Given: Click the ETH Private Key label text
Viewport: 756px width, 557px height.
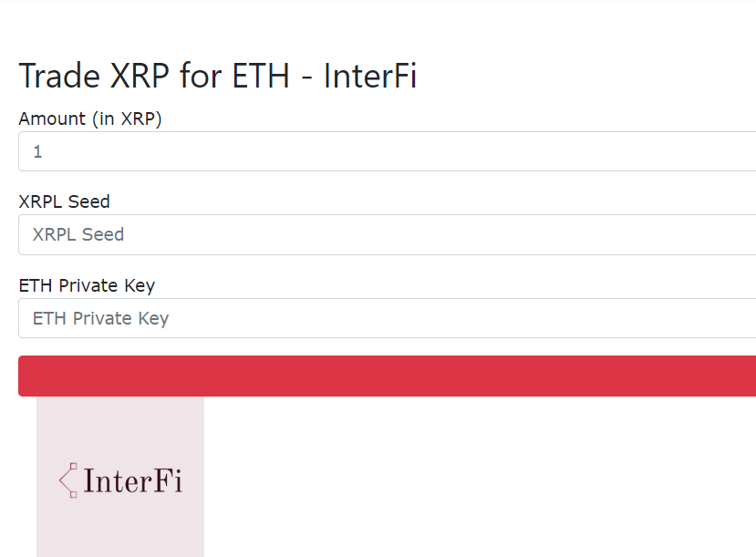Looking at the screenshot, I should [87, 285].
